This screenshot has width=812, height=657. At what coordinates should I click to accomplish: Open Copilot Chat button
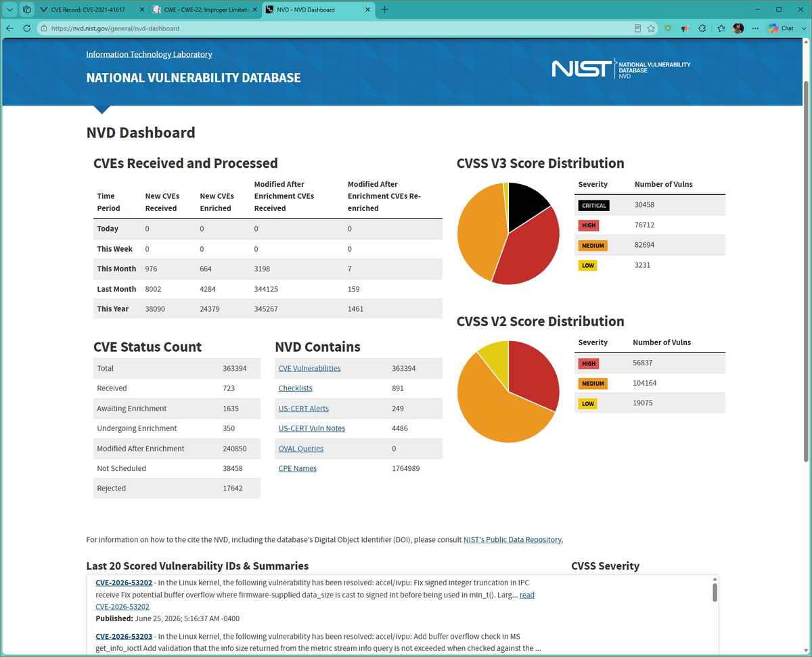[781, 28]
